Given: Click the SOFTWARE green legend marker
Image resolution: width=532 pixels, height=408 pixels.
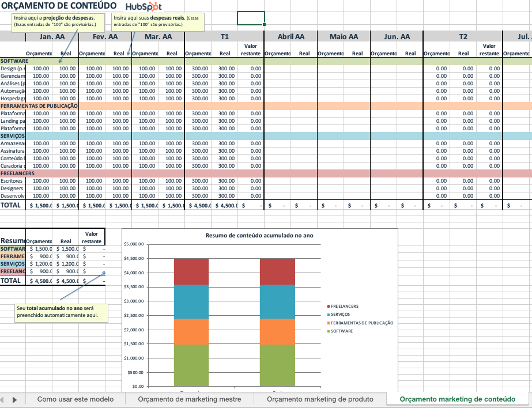Looking at the screenshot, I should point(328,331).
